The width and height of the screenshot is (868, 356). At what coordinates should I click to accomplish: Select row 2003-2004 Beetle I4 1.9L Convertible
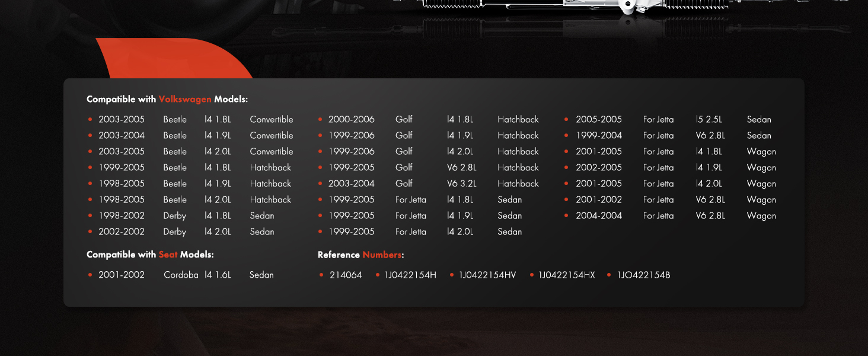(190, 135)
